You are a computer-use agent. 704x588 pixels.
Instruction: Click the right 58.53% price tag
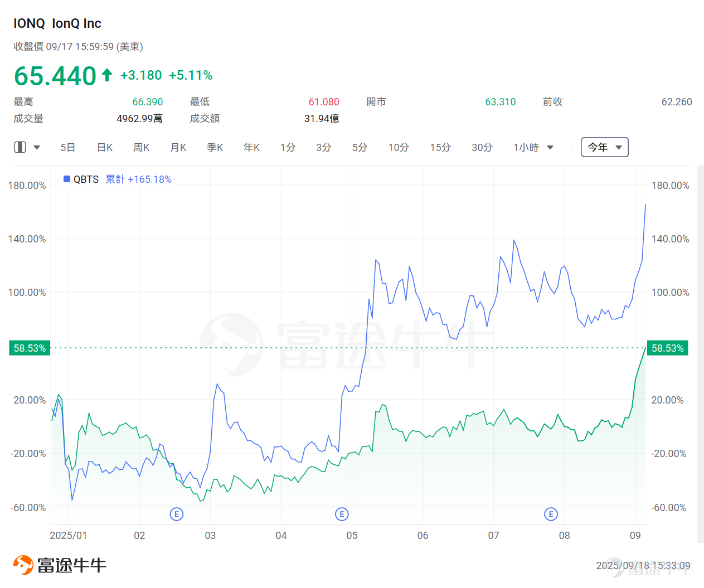[667, 348]
